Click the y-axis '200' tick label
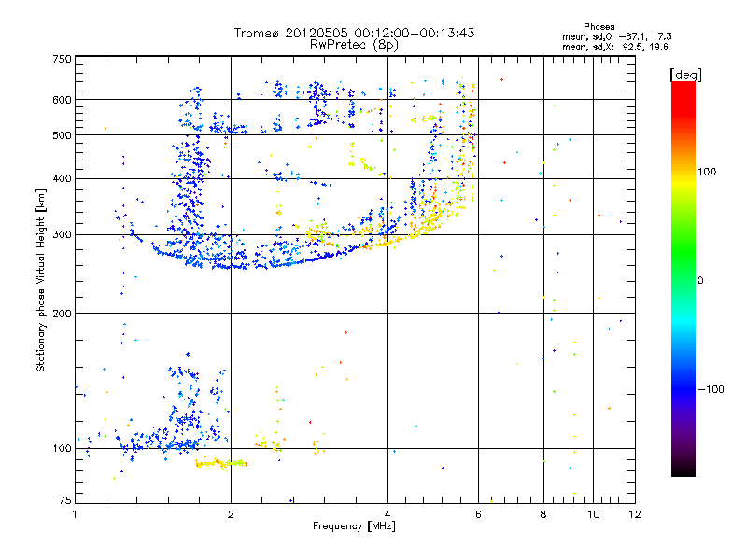The image size is (747, 560). pos(62,314)
